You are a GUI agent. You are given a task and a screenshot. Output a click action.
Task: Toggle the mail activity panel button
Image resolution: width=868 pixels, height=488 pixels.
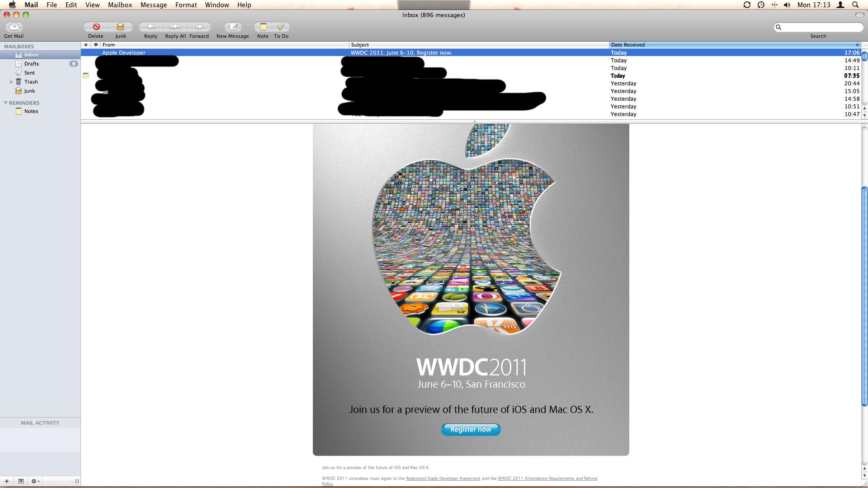(x=21, y=481)
